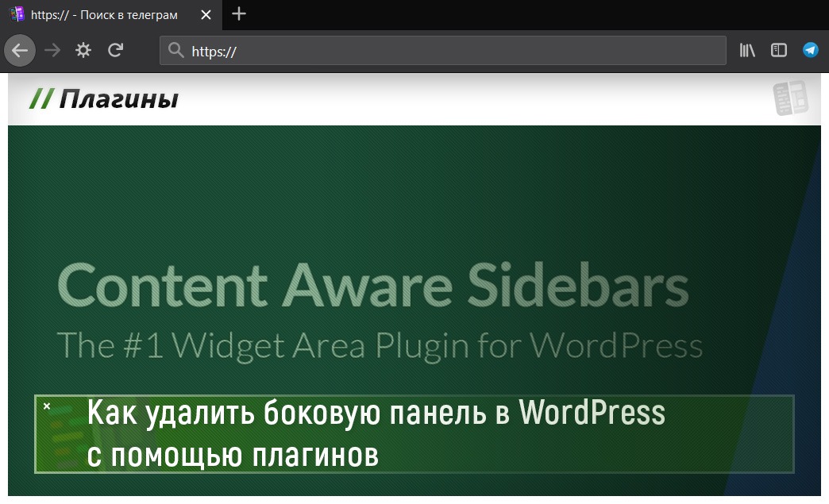Select the 'Поиск в телеграм' tab
829x504 pixels.
tap(111, 15)
